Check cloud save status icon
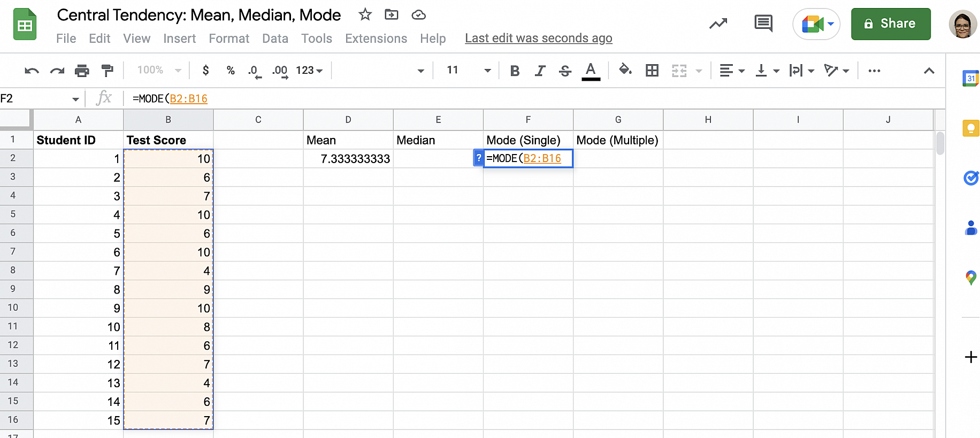The image size is (980, 438). click(418, 15)
